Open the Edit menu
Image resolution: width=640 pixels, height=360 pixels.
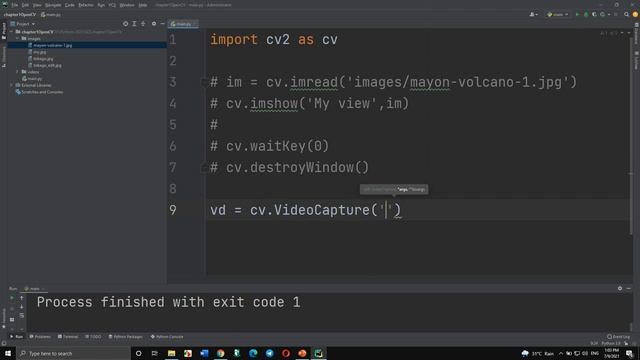tap(25, 5)
